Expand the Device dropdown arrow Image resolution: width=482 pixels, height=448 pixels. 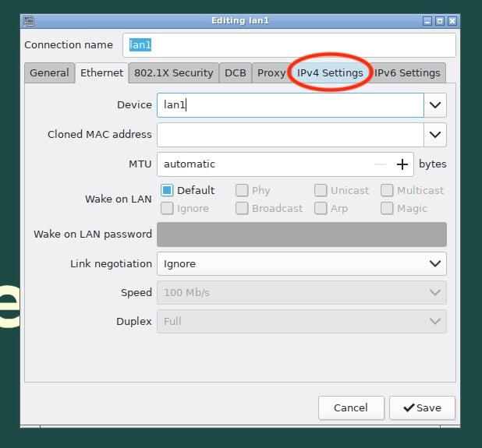click(434, 104)
